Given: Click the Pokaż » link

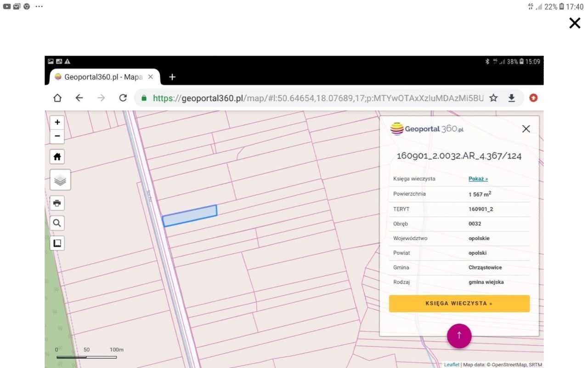Looking at the screenshot, I should 478,179.
